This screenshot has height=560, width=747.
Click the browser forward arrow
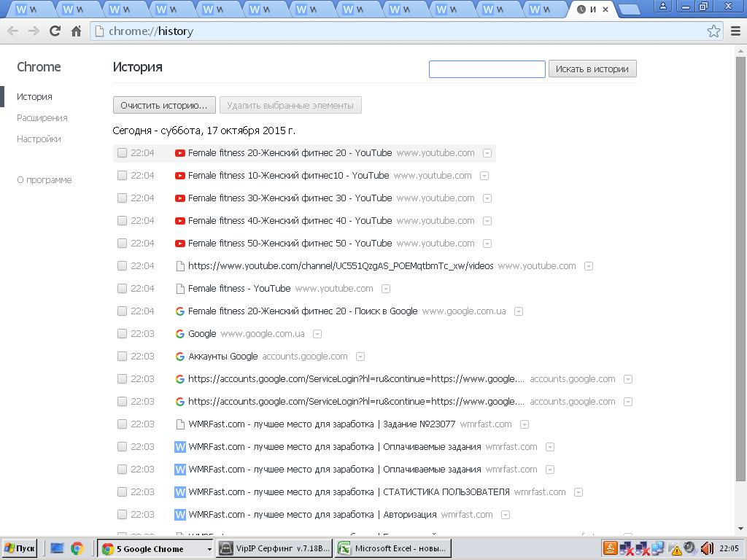(x=34, y=31)
